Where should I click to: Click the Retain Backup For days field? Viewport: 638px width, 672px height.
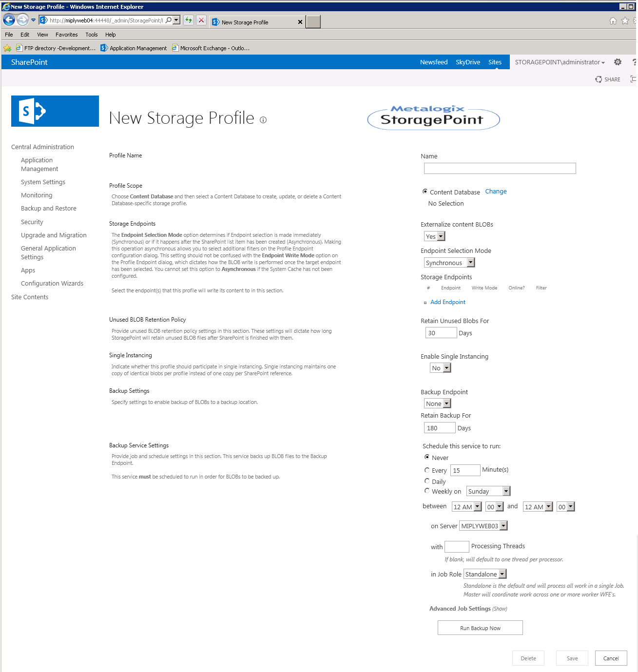point(440,428)
